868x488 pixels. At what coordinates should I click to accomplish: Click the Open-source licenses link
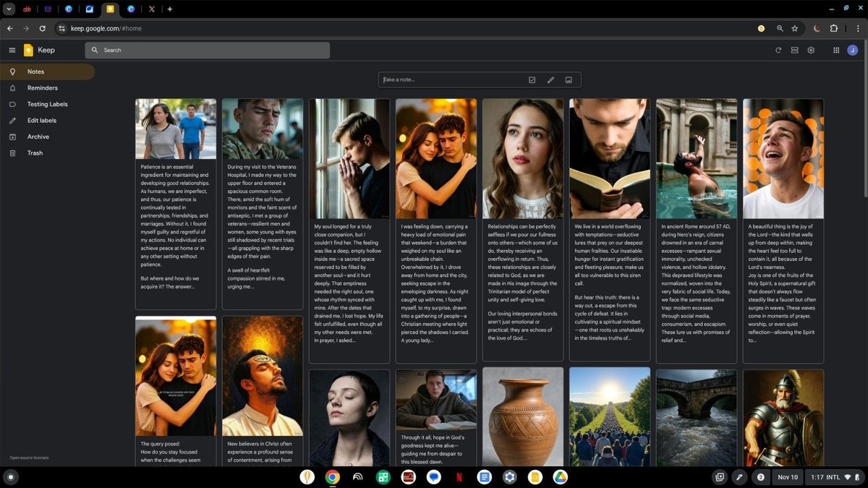[29, 458]
